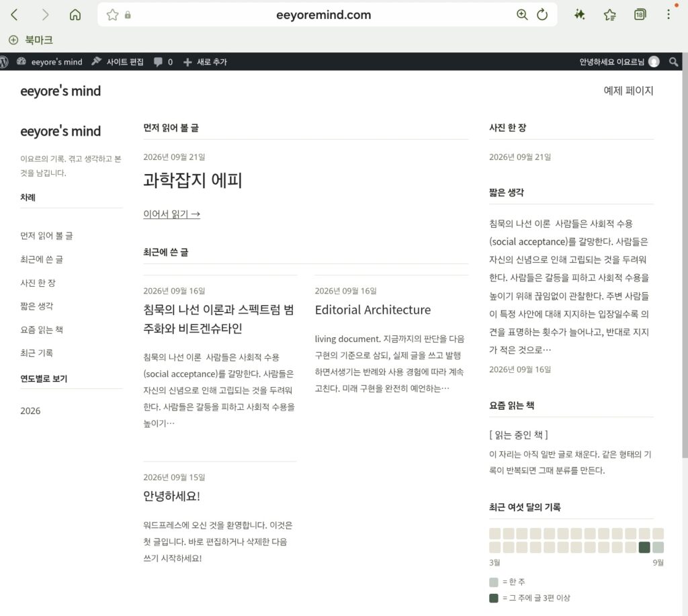This screenshot has width=688, height=616.
Task: Click the [ 읽는 중인 책 ] entry
Action: tap(519, 435)
